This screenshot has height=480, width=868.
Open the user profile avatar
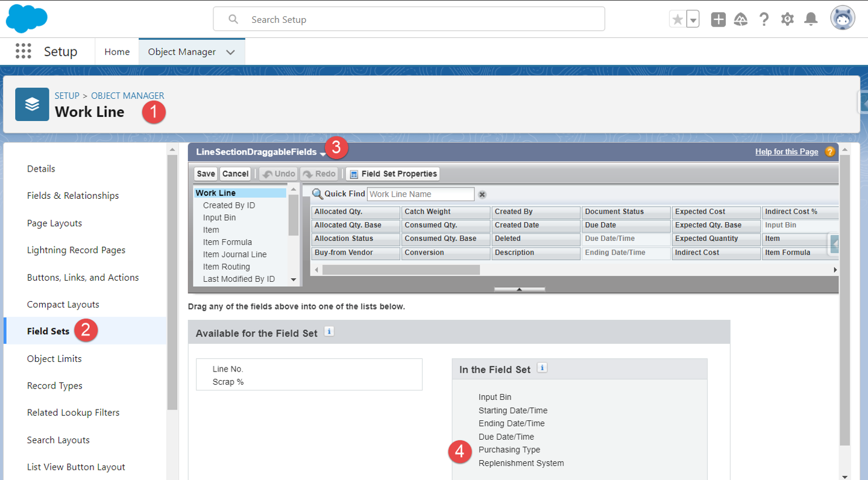(x=843, y=18)
